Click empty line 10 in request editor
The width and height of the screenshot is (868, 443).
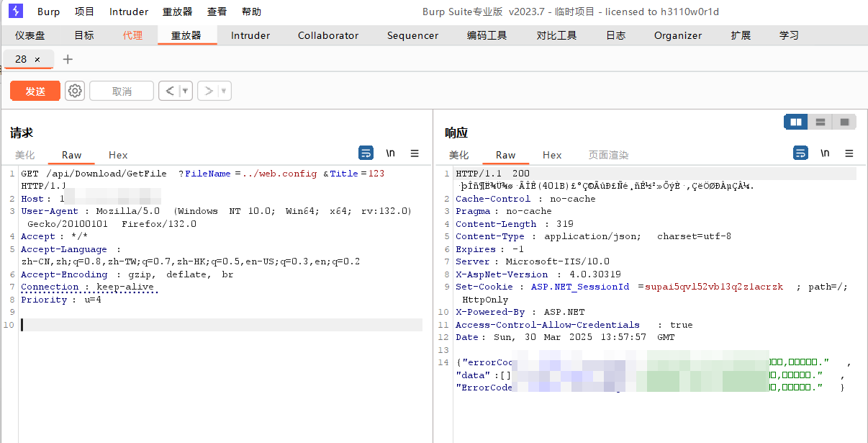click(x=222, y=325)
